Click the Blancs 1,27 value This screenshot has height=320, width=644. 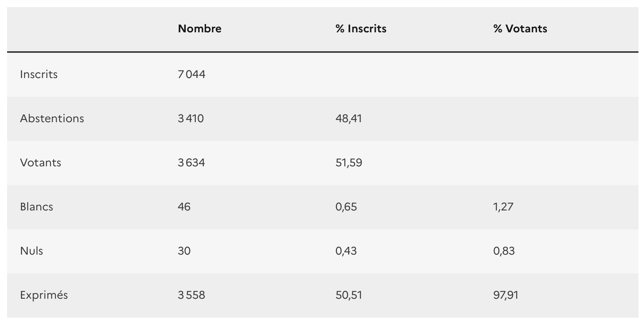503,207
